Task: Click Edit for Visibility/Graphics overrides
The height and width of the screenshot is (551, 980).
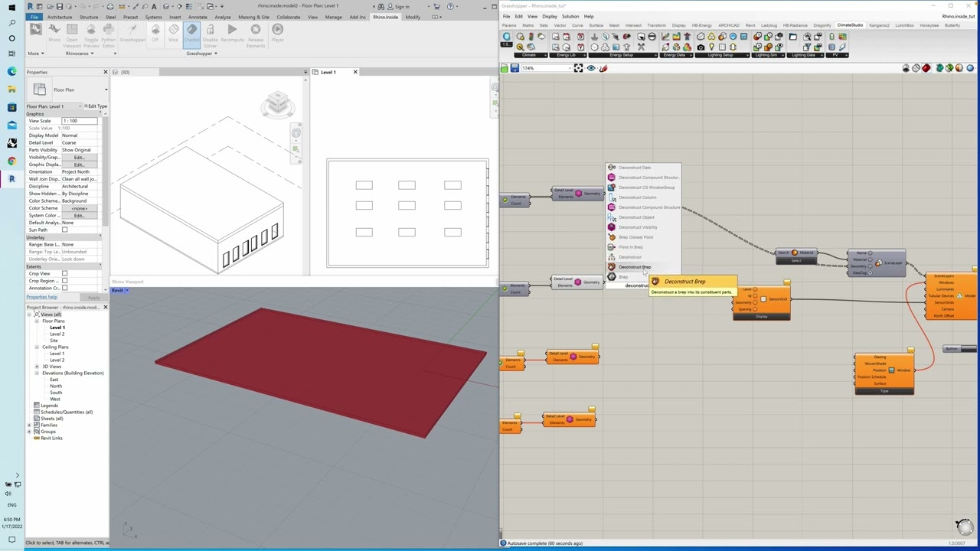Action: [79, 157]
